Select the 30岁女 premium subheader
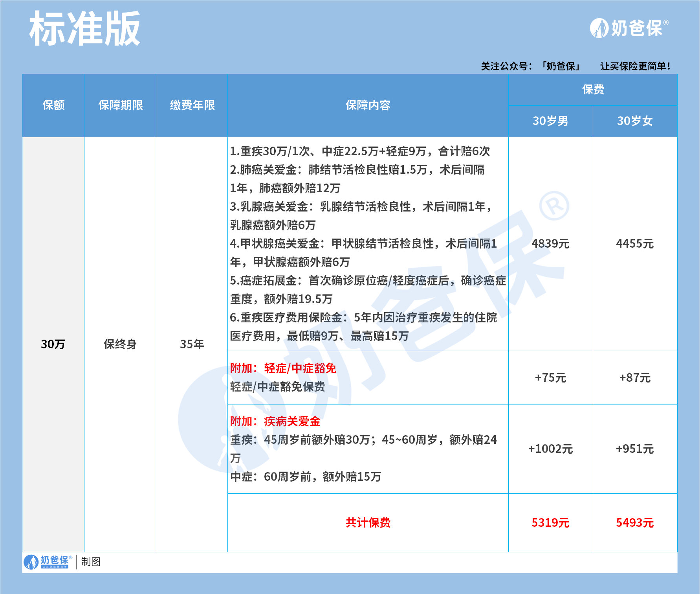 point(635,121)
